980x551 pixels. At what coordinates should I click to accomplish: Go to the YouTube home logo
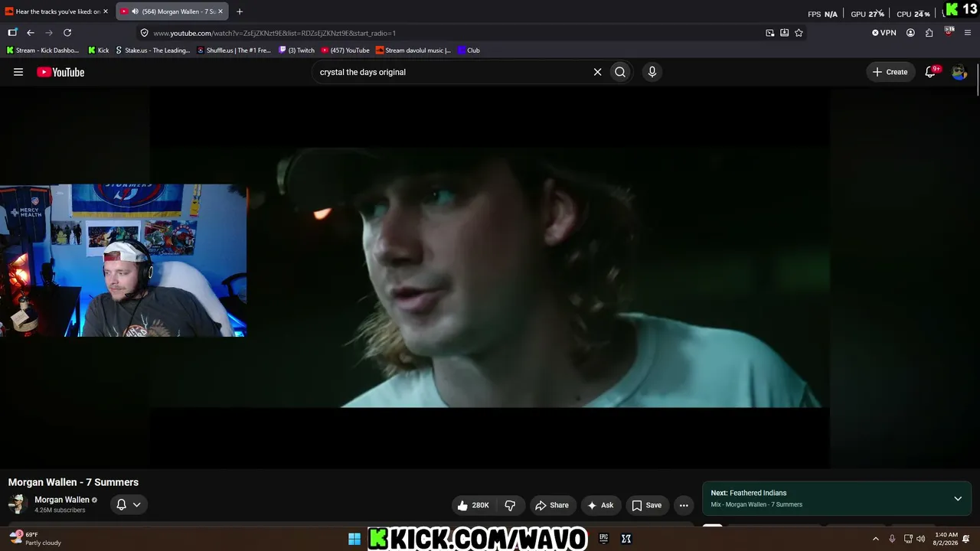point(60,72)
